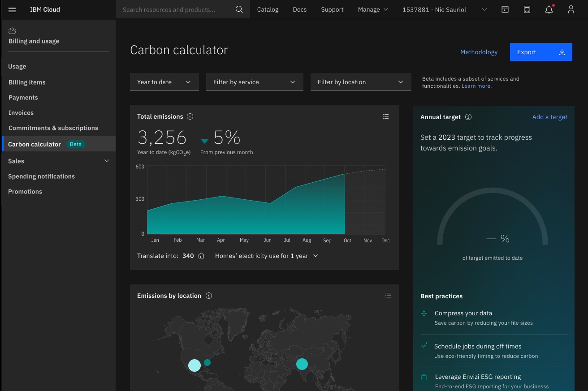Click the home icon beside 340
This screenshot has width=588, height=391.
pos(201,255)
